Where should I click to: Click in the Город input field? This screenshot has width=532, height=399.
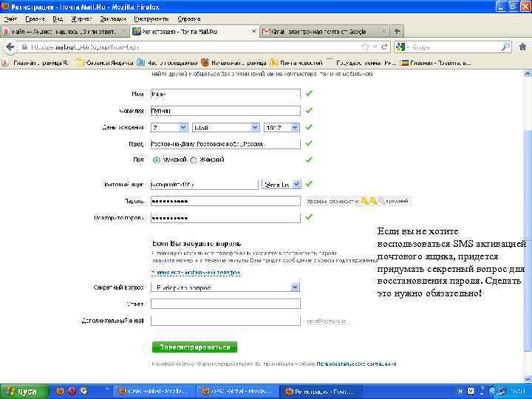pyautogui.click(x=225, y=144)
